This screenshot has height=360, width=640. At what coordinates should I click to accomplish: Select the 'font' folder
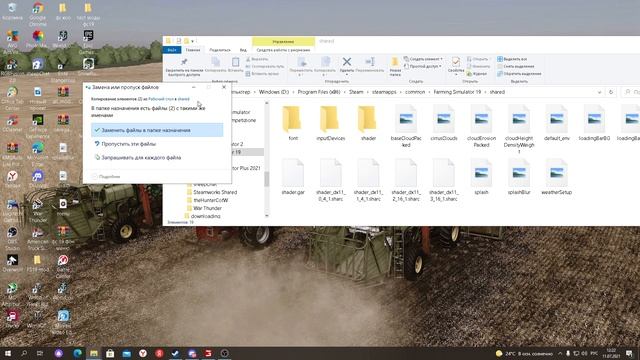(x=293, y=123)
